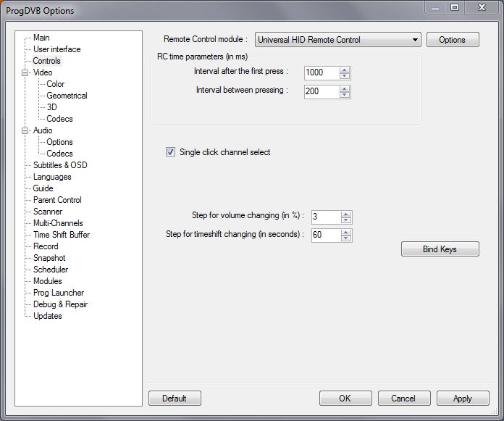Go to Debug & Repair section

pos(60,304)
